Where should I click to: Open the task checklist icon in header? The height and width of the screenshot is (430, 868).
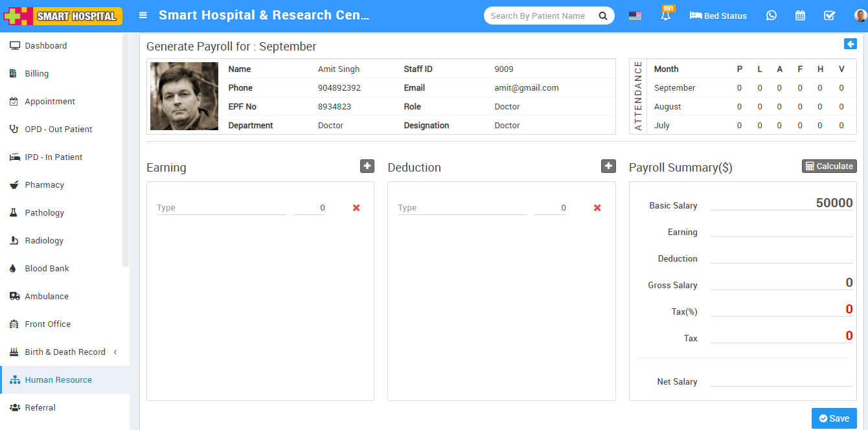click(829, 16)
